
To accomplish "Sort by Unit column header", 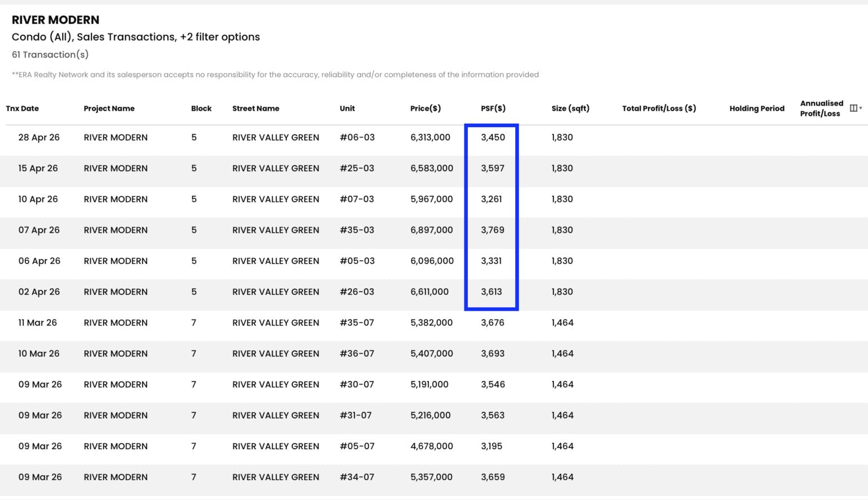I will 347,108.
